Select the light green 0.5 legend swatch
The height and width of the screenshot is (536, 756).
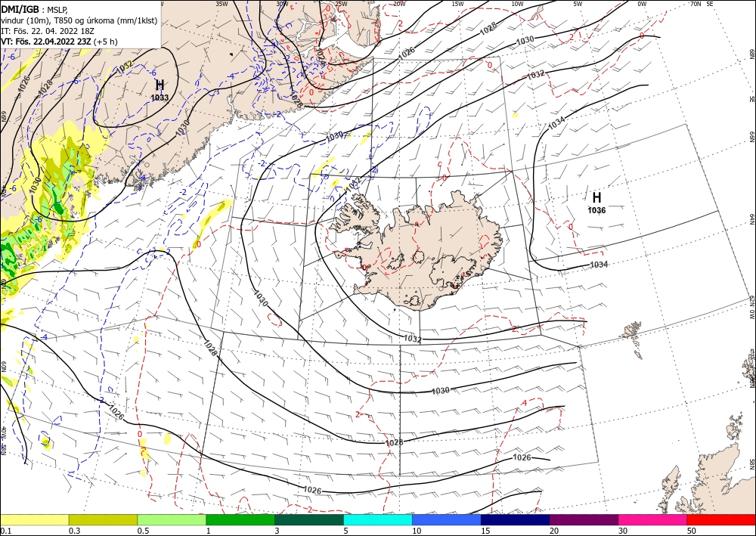pos(172,519)
